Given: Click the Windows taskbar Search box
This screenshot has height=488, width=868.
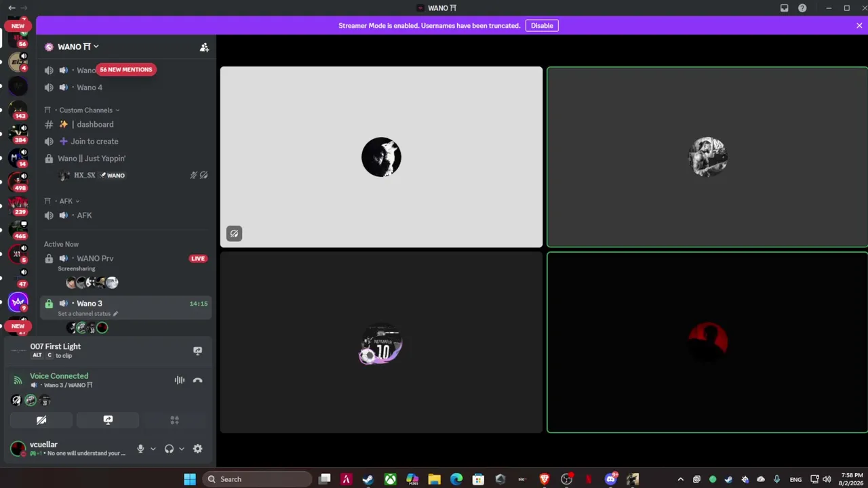Looking at the screenshot, I should [256, 479].
